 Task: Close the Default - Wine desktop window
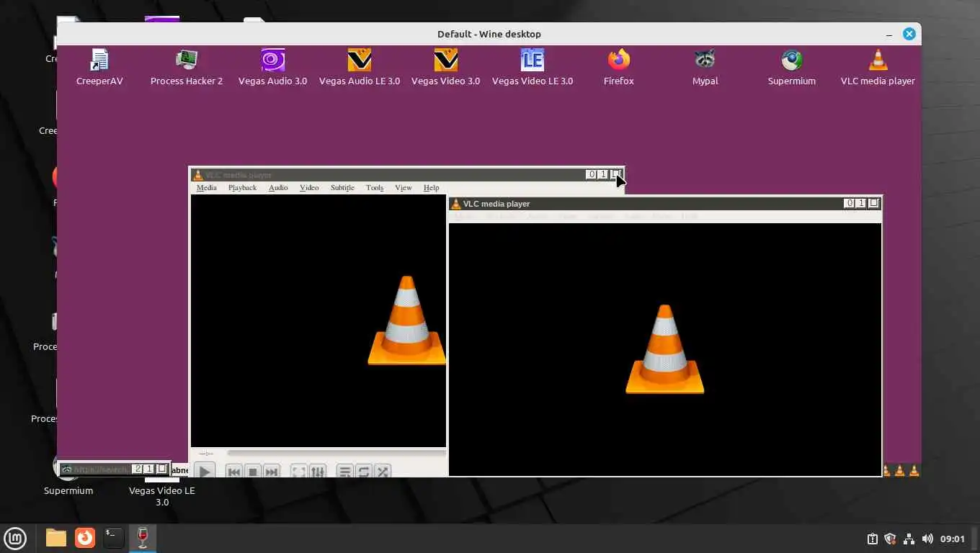coord(909,34)
